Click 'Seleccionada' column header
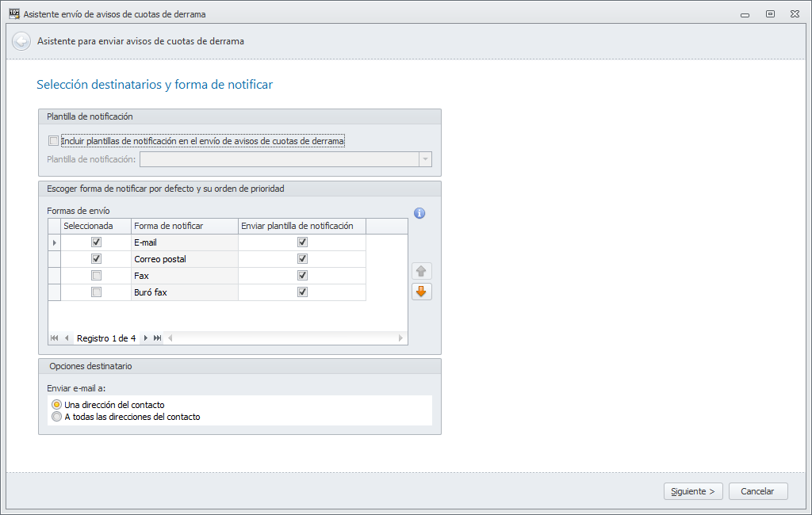Viewport: 812px width, 515px height. 96,226
